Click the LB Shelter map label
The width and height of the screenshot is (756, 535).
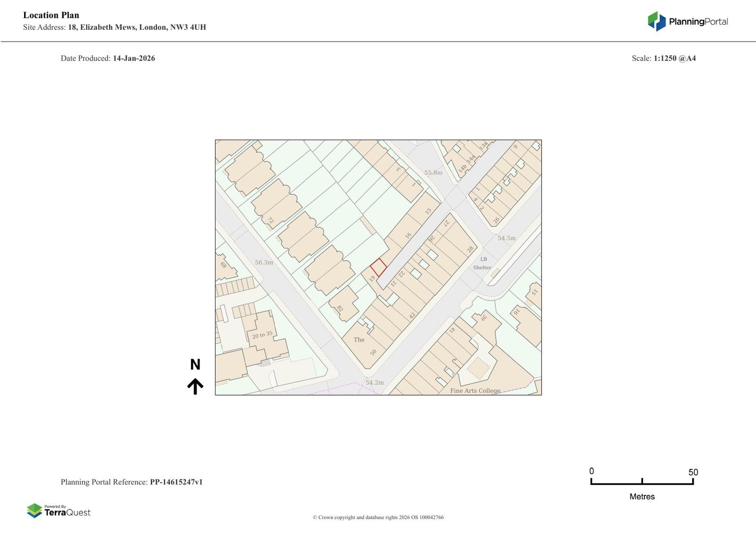pyautogui.click(x=482, y=263)
